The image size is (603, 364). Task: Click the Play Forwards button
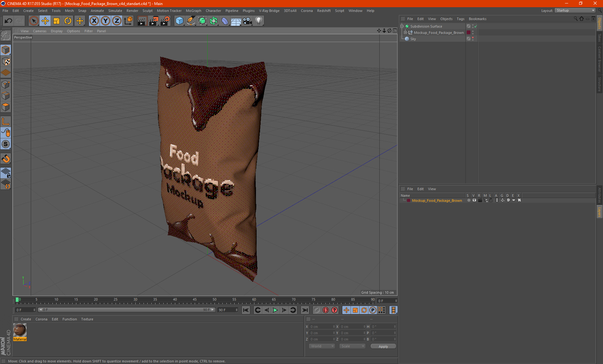point(275,310)
